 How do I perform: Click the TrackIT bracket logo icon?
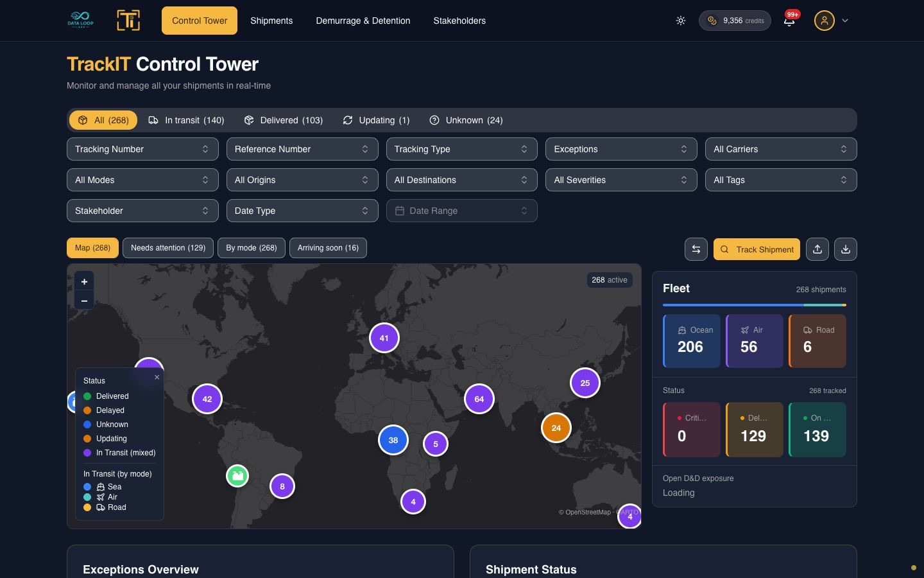[128, 21]
